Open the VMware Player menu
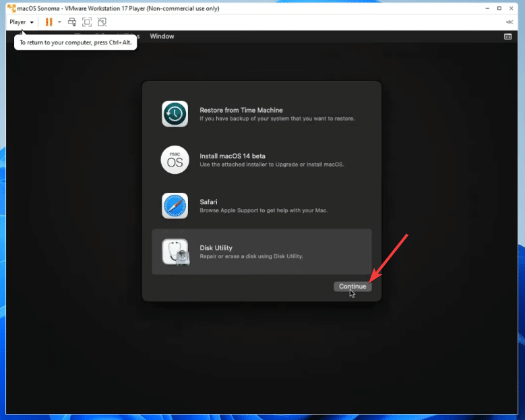The height and width of the screenshot is (420, 525). pyautogui.click(x=22, y=22)
